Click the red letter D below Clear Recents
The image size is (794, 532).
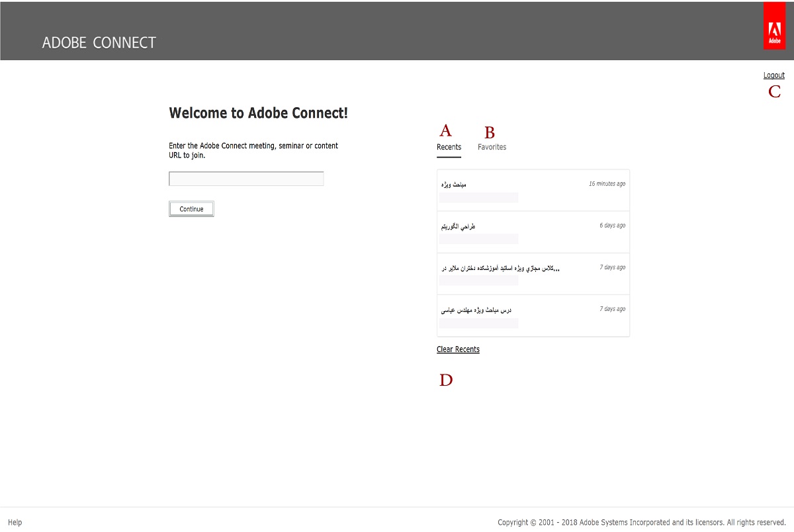pos(447,380)
